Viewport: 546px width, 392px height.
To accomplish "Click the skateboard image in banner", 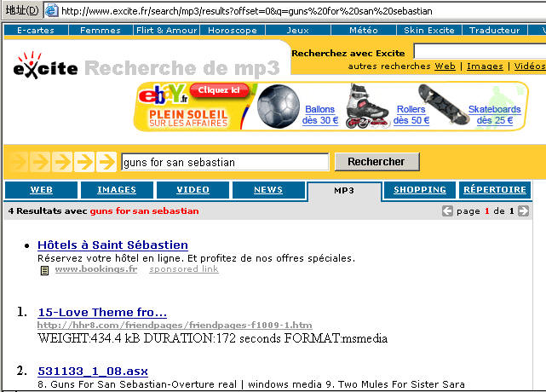I will (443, 104).
